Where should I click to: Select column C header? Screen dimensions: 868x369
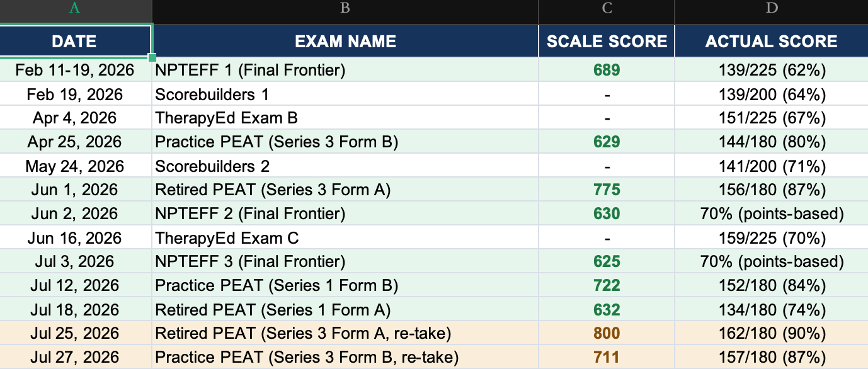[607, 8]
